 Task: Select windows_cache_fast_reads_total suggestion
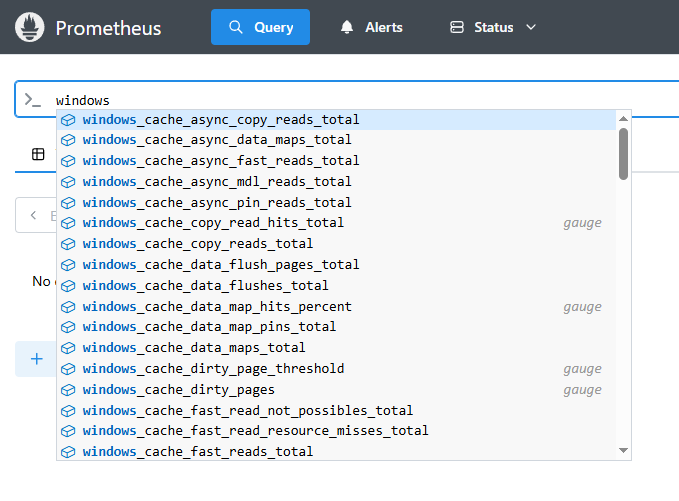(336, 451)
